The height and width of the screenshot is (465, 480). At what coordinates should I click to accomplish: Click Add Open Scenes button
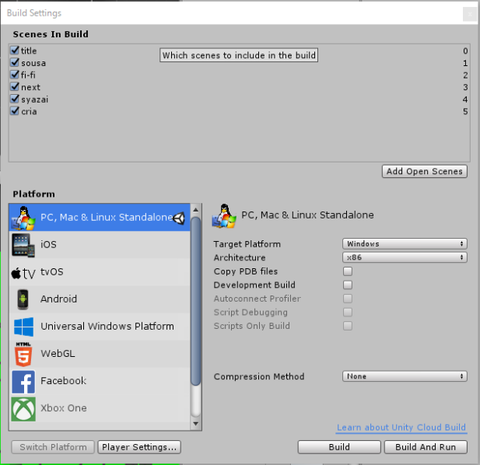(x=425, y=171)
